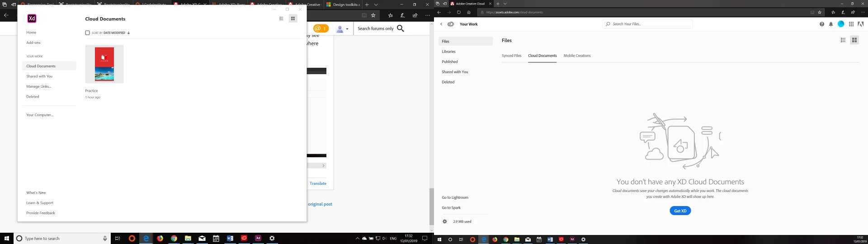
Task: Open the original post link
Action: [320, 204]
